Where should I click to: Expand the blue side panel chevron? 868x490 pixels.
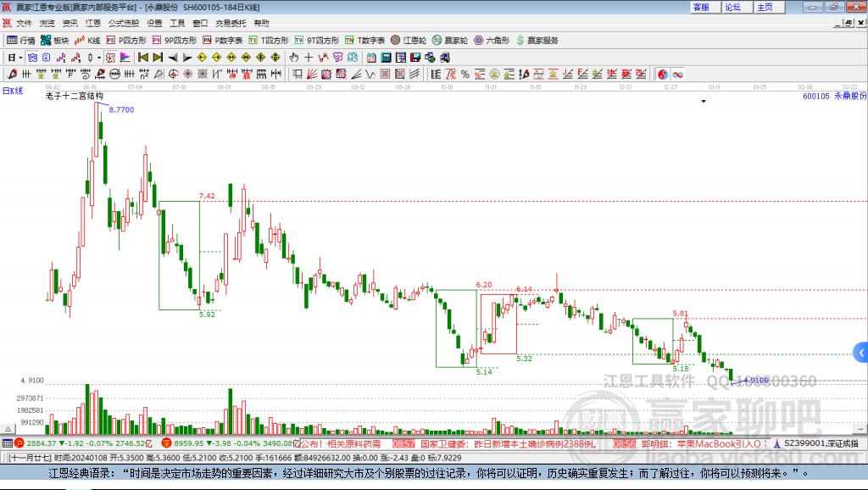pos(861,353)
